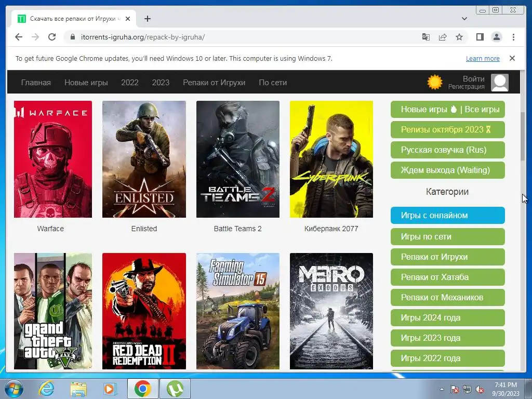Open Русская озвучка (Rus) button

click(447, 150)
